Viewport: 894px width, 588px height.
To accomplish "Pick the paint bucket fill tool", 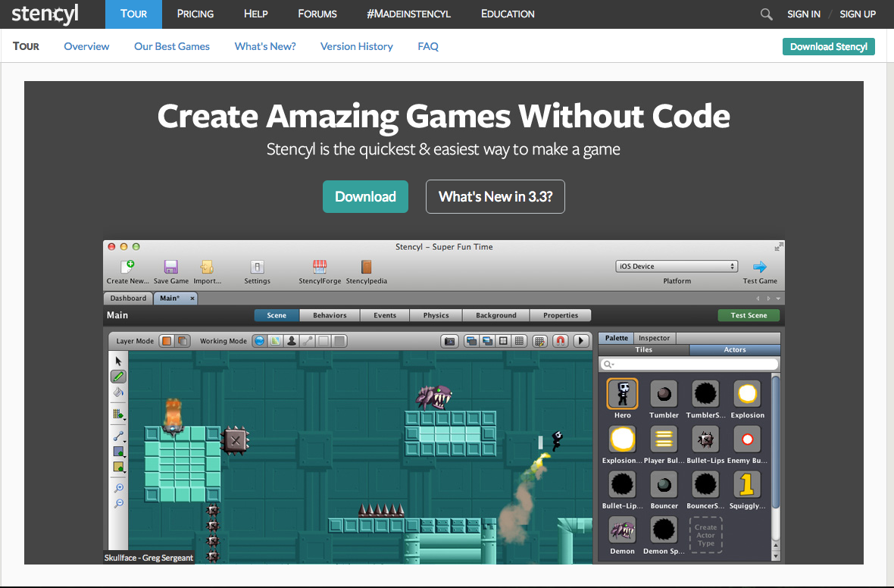I will [x=118, y=393].
